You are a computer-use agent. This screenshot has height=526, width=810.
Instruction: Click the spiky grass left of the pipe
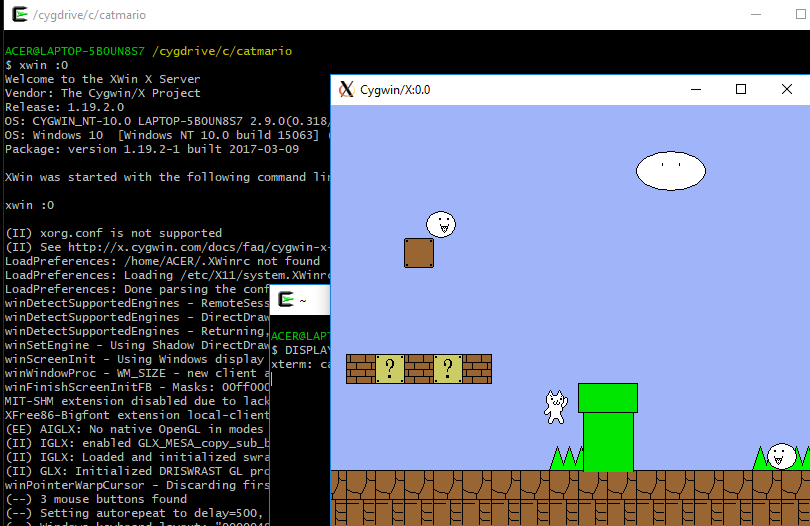click(x=566, y=459)
